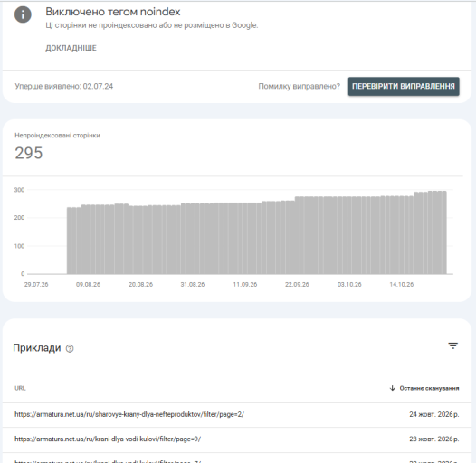This screenshot has height=463, width=476.
Task: Click the Помилку виправлено? text
Action: pos(300,87)
